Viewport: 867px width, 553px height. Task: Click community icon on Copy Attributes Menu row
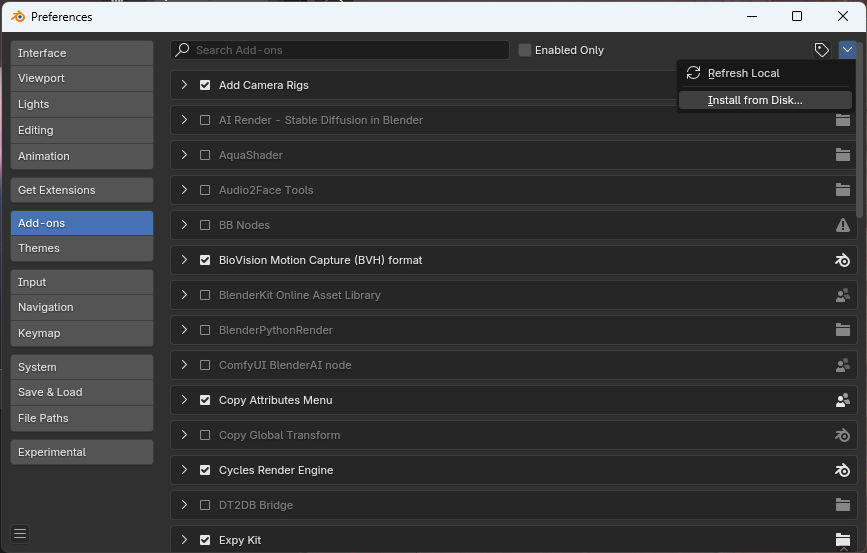(x=842, y=400)
